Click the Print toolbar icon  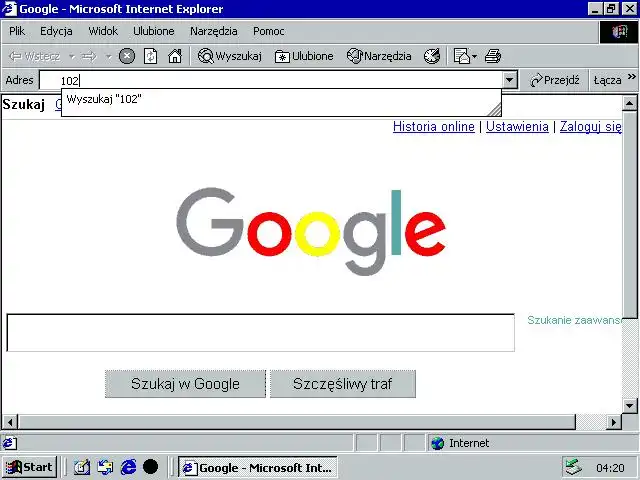pyautogui.click(x=493, y=56)
